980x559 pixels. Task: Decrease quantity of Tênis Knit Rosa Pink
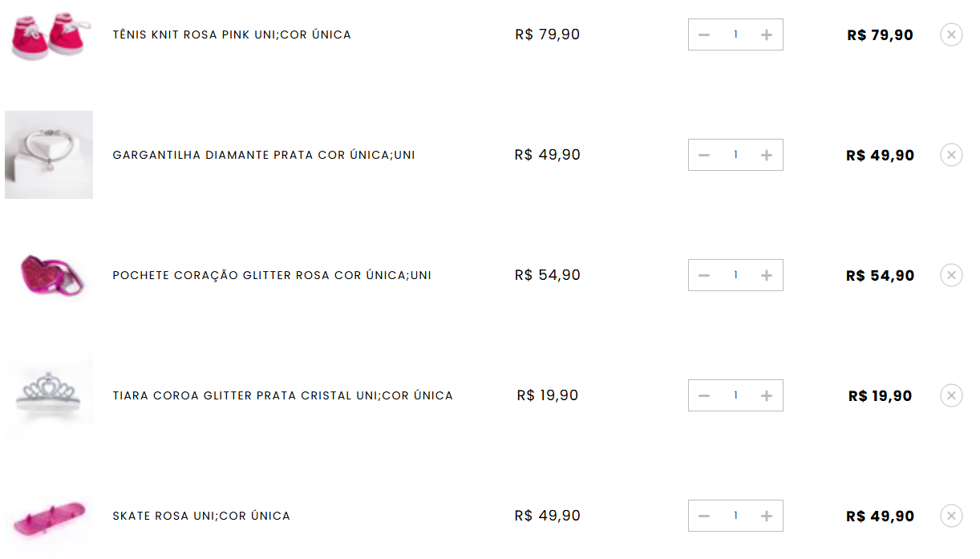coord(704,34)
